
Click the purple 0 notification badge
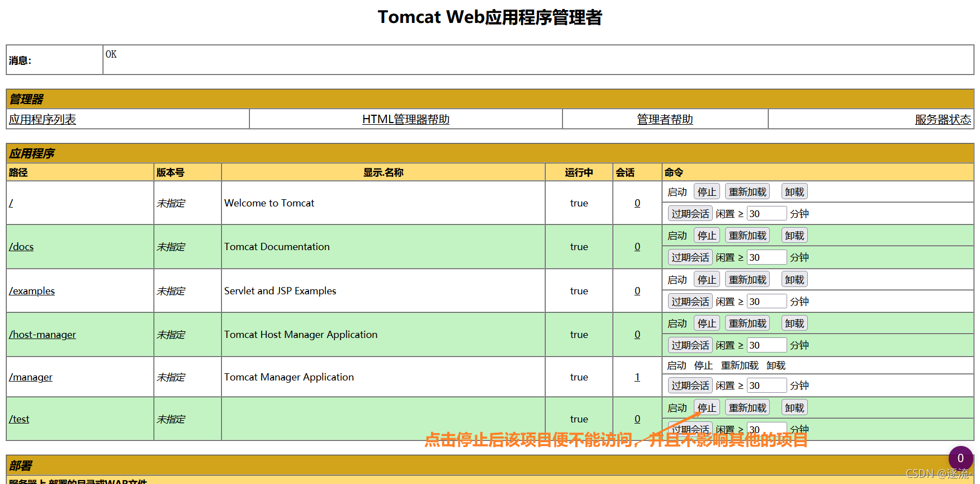pyautogui.click(x=960, y=458)
